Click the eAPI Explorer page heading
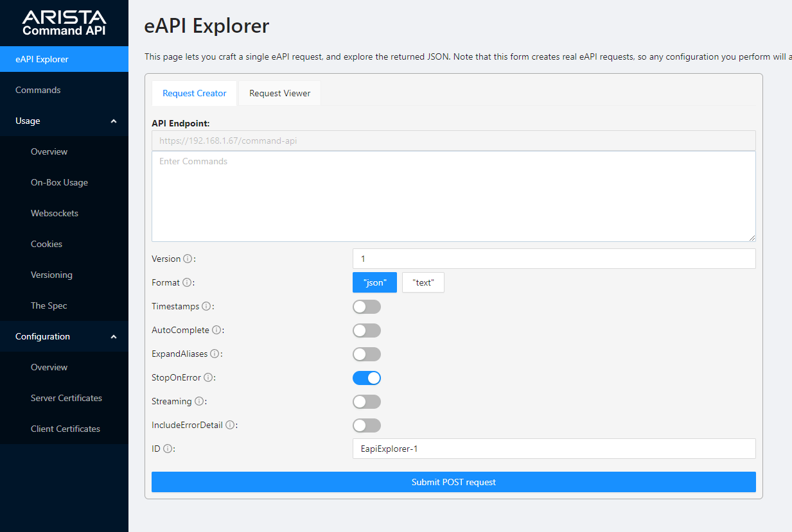792x532 pixels. tap(207, 26)
